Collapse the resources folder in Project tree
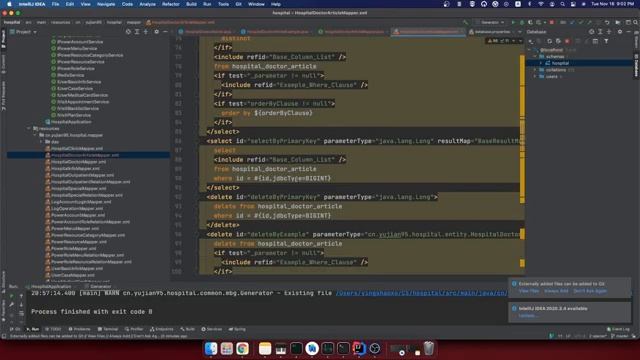 tap(29, 128)
